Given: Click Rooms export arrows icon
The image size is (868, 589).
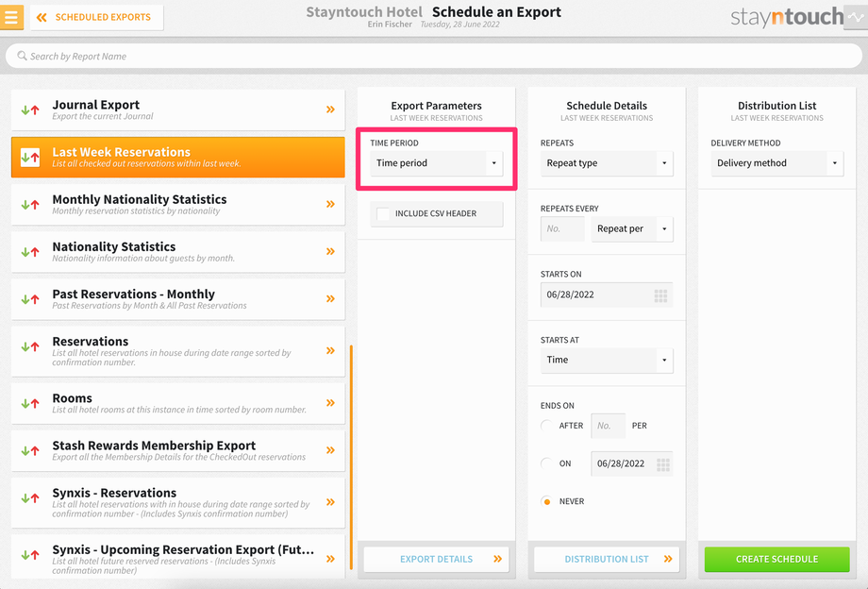Looking at the screenshot, I should 30,403.
